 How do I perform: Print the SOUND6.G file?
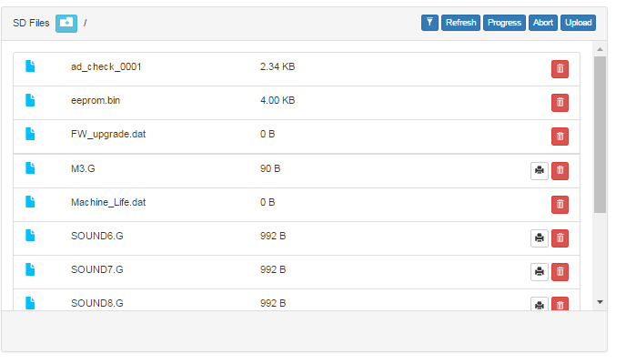tap(540, 238)
